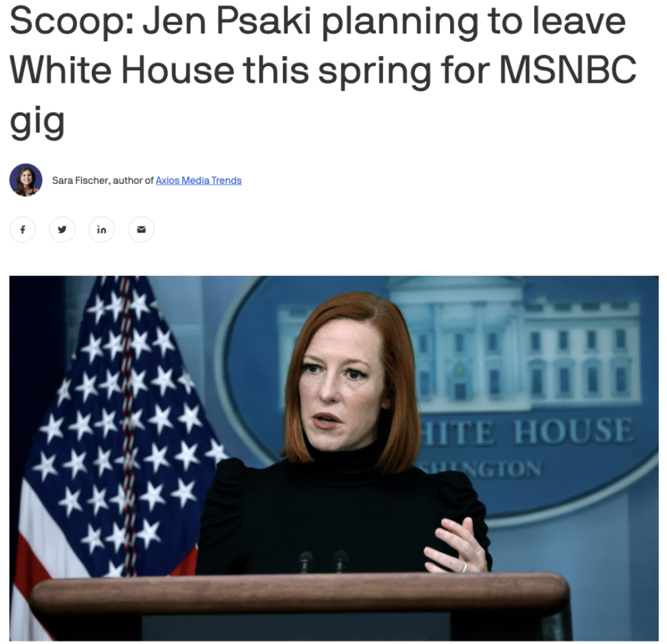Share the article on LinkedIn

[x=101, y=229]
